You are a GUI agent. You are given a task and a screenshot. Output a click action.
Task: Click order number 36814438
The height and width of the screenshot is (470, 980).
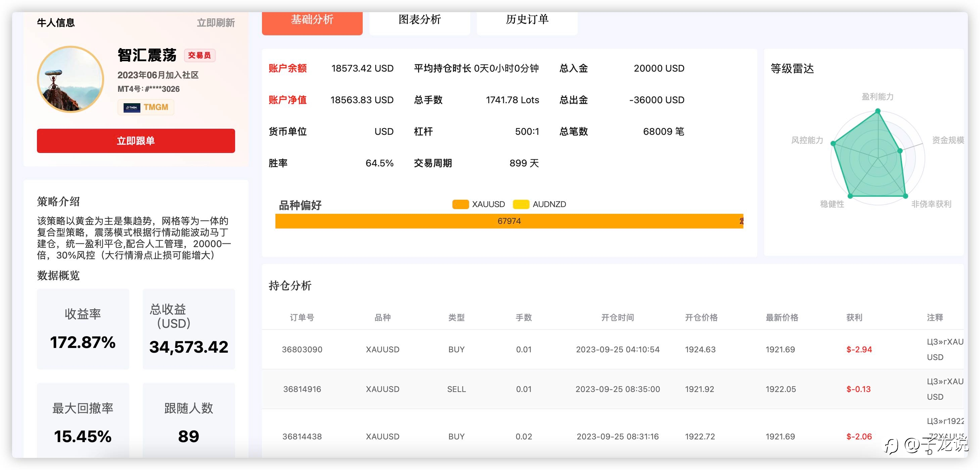click(x=302, y=436)
